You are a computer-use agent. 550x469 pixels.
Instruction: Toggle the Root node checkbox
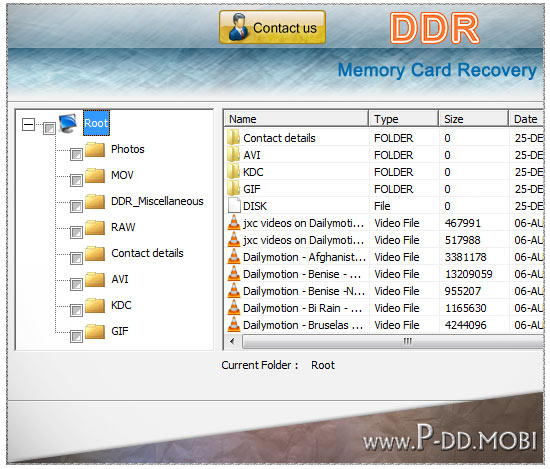point(49,128)
